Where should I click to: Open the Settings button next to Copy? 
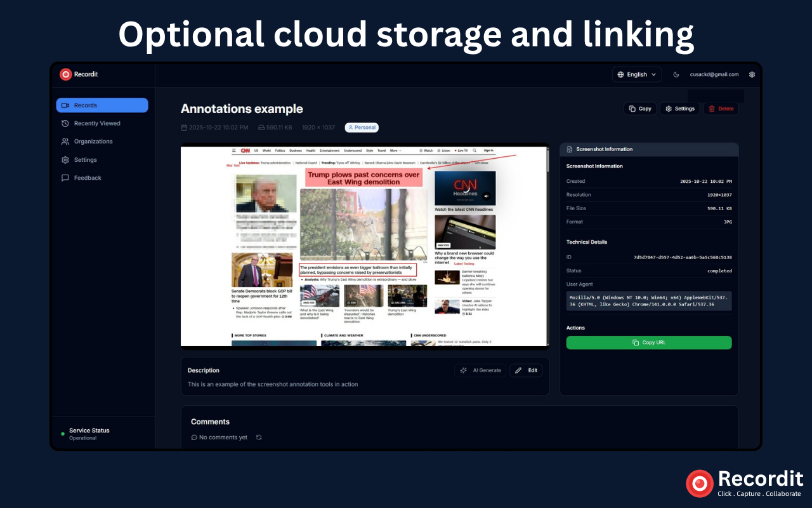(x=680, y=109)
